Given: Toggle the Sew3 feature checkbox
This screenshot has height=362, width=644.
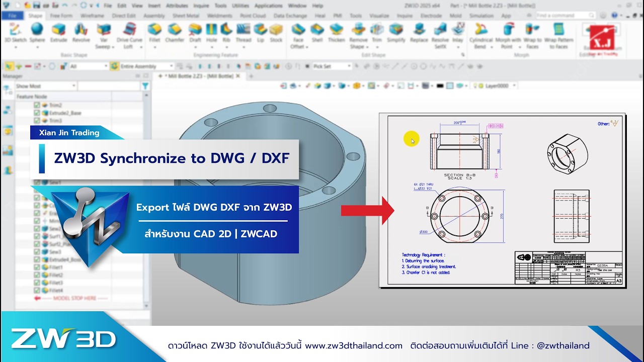Looking at the screenshot, I should [37, 251].
